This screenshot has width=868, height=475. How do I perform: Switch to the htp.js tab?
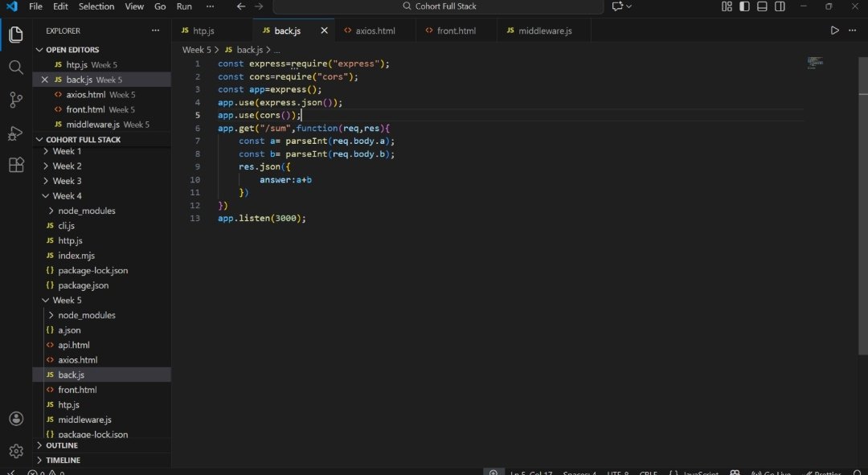212,31
